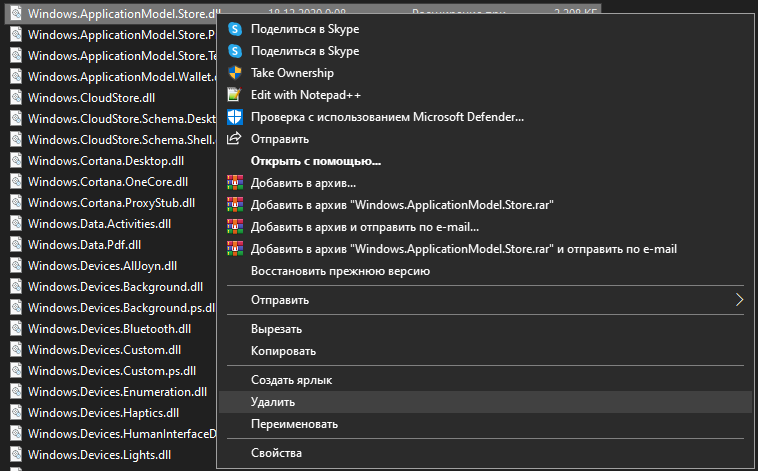
Task: Select file name Windows.Cortana.ProxyStub.dll
Action: [x=111, y=203]
